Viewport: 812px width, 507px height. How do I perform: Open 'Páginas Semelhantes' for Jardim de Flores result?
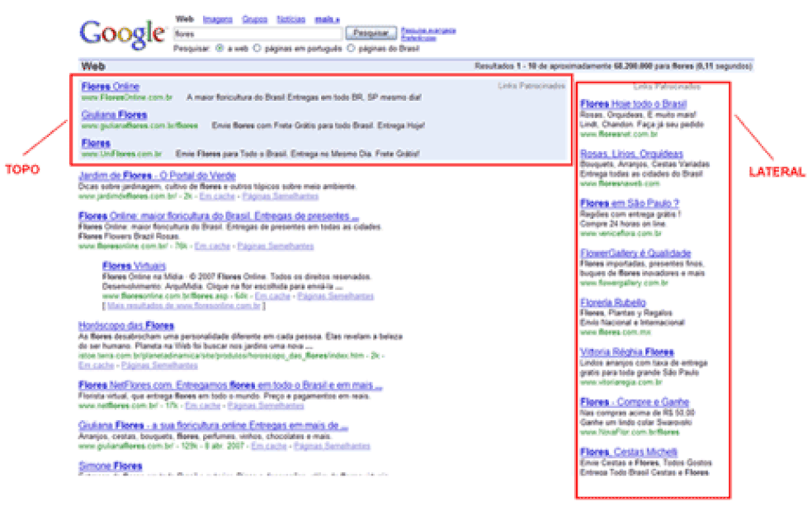point(281,197)
